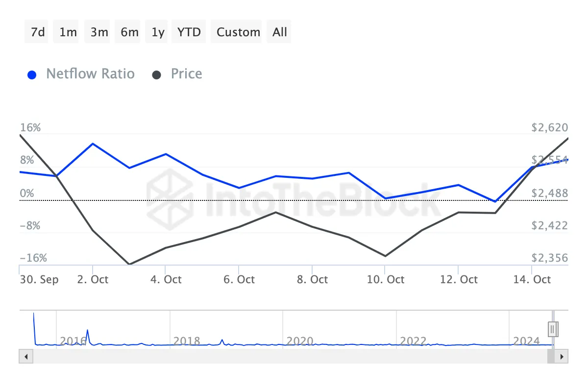
Task: Select the 1m time range
Action: click(x=68, y=32)
